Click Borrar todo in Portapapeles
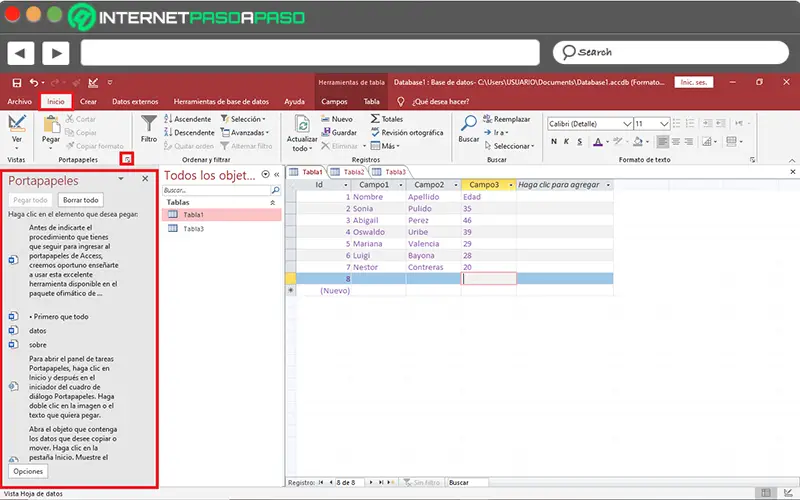800x500 pixels. 81,200
